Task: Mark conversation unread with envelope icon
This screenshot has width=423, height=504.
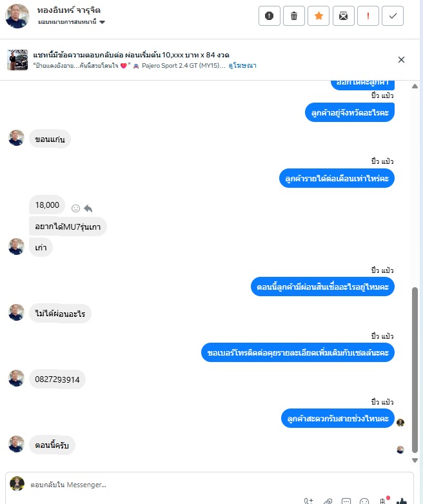Action: click(343, 15)
